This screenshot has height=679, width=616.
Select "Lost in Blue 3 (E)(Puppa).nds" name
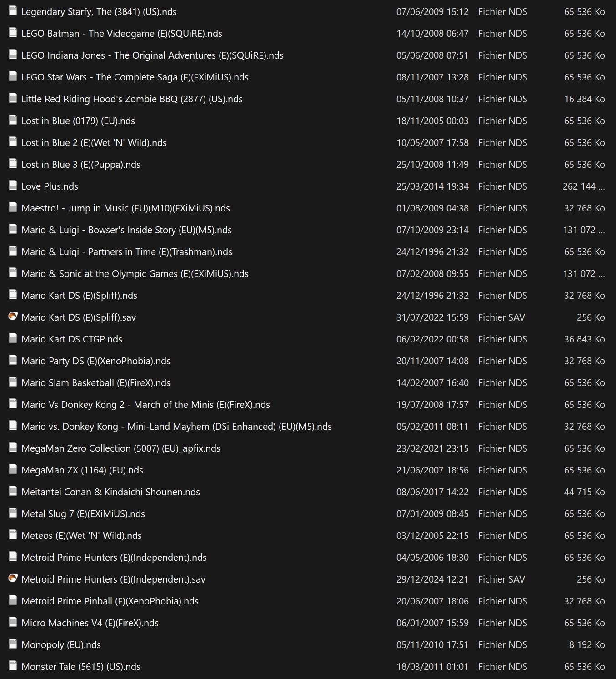pyautogui.click(x=81, y=165)
